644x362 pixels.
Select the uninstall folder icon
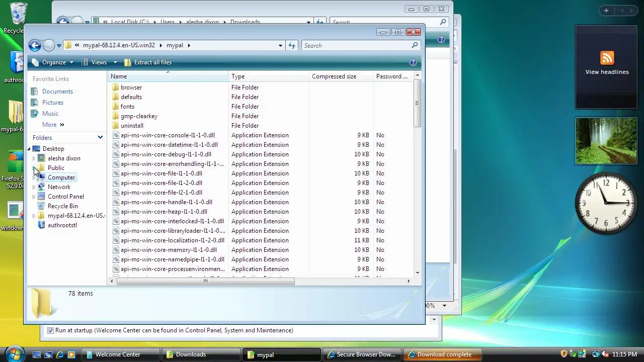coord(116,126)
